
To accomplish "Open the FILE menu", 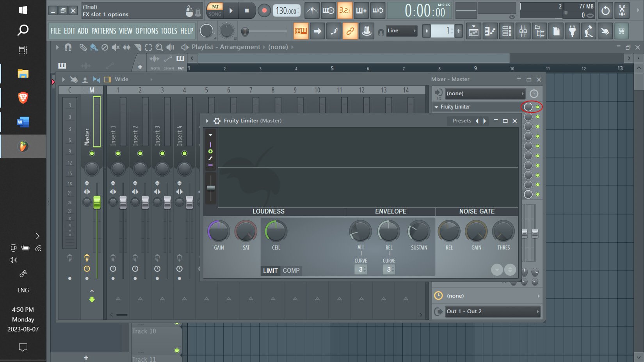I will (x=55, y=31).
